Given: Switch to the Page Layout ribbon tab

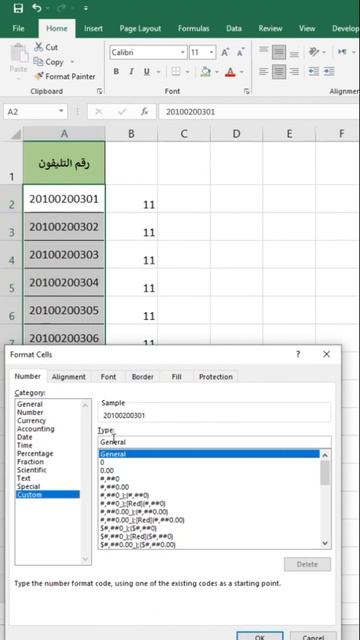Looking at the screenshot, I should (140, 29).
